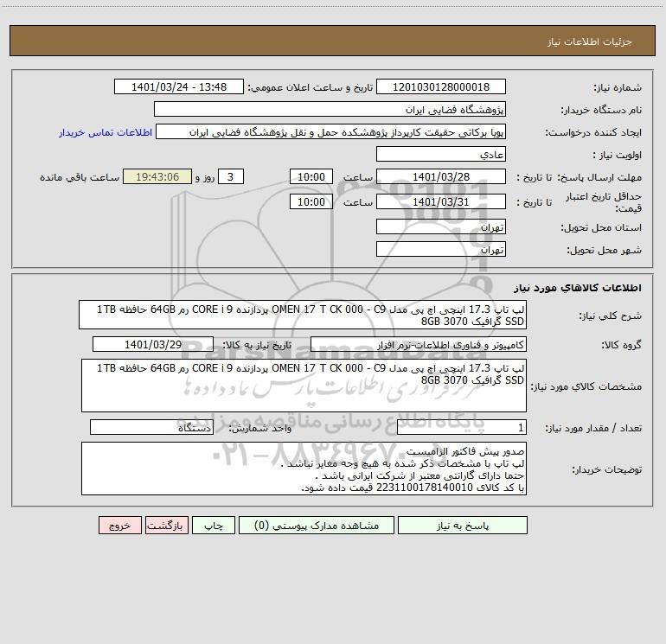Click the announcement date field 1401/03/24 - 13:48

(x=179, y=87)
